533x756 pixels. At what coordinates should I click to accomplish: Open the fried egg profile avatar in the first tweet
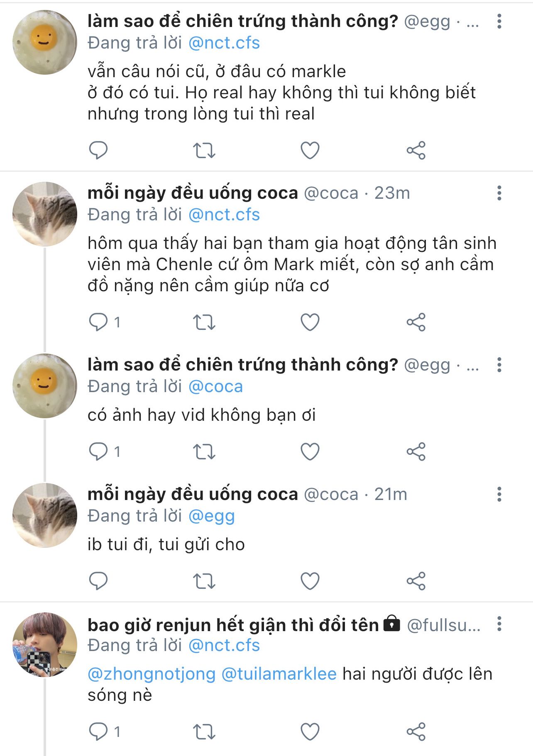click(x=45, y=42)
